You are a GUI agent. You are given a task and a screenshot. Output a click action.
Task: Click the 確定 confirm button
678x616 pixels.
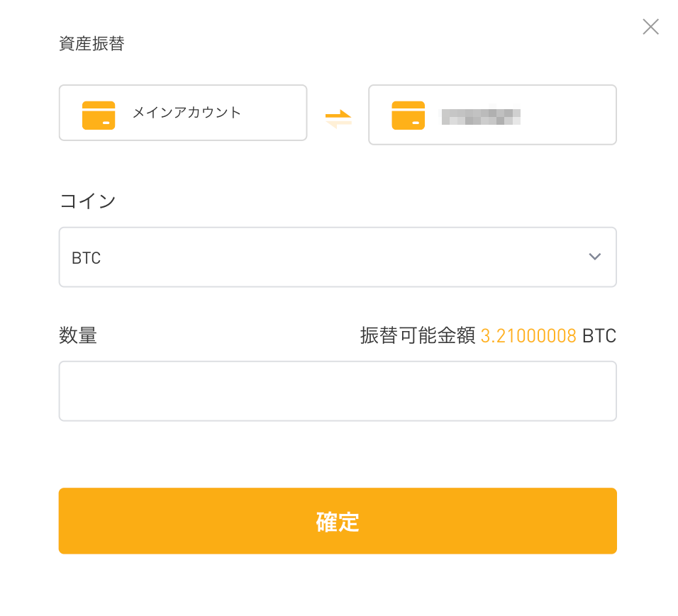pyautogui.click(x=338, y=521)
